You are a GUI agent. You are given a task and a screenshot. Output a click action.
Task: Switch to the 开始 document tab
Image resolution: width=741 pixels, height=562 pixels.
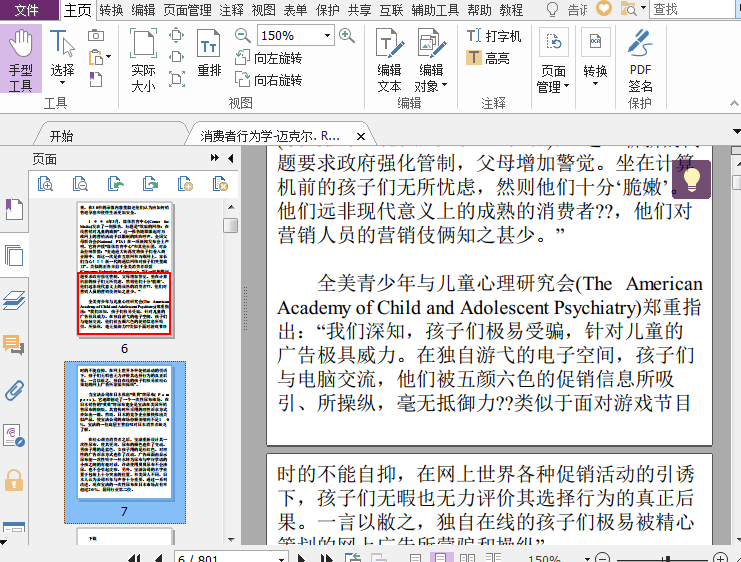pyautogui.click(x=61, y=136)
